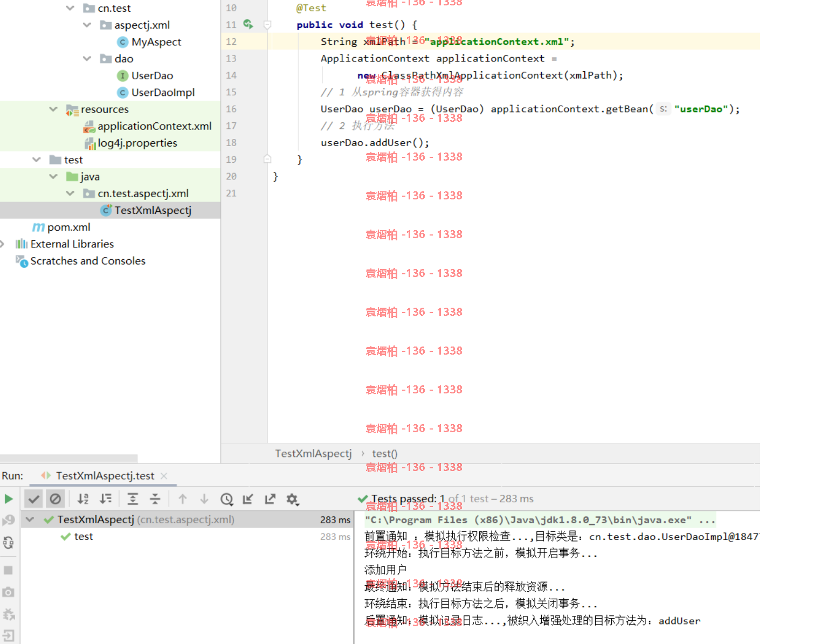The width and height of the screenshot is (828, 644).
Task: Collapse cn.test.aspectj.xml test package
Action: point(70,193)
